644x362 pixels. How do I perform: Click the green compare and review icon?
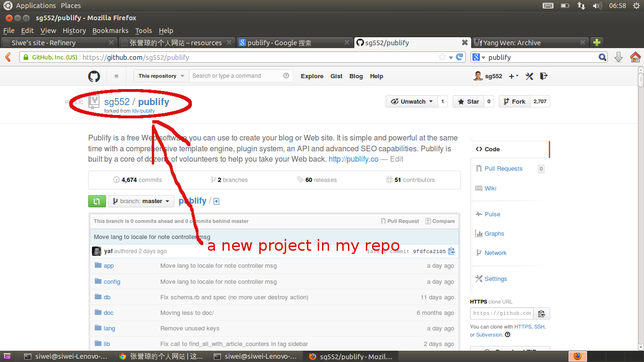coord(97,201)
